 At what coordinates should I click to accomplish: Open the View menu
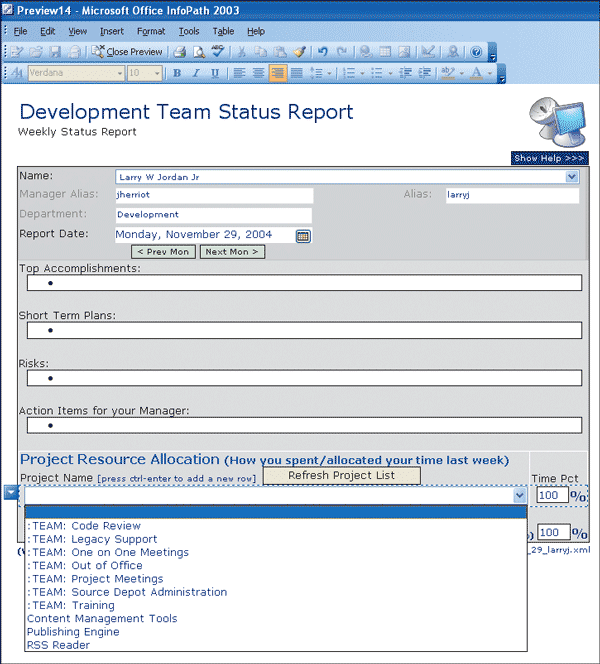tap(77, 31)
